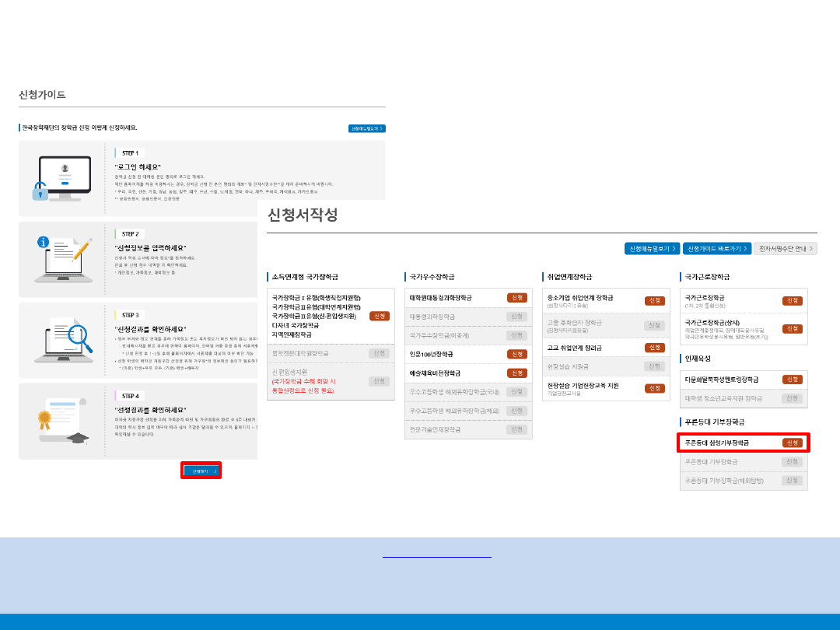Click 신청 next to 예술체육비전장학금

[516, 373]
